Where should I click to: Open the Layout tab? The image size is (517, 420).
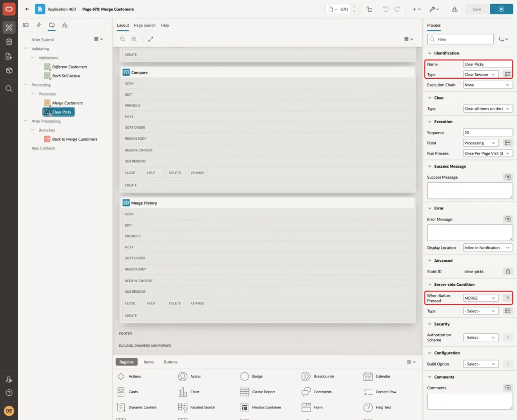point(123,25)
